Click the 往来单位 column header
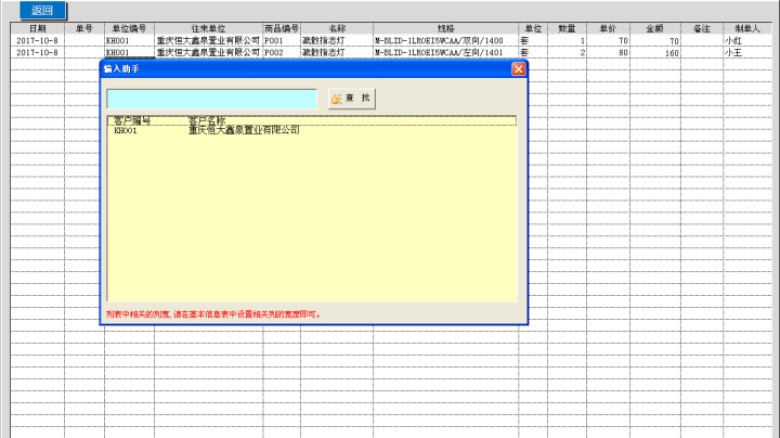 (x=208, y=28)
